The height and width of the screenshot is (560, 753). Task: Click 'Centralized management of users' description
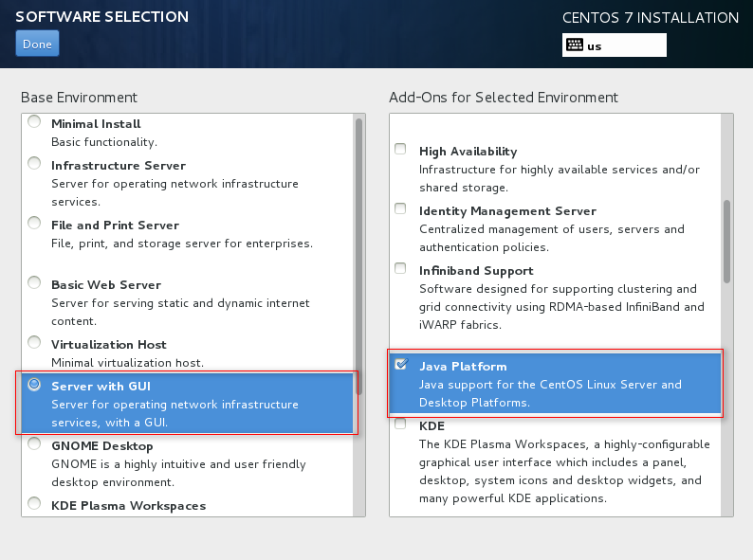tap(552, 238)
